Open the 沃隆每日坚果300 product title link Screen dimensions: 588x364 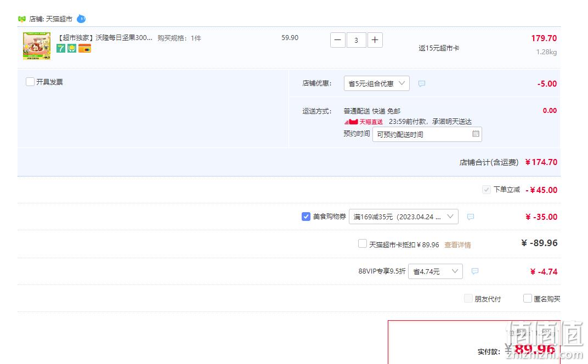(105, 38)
